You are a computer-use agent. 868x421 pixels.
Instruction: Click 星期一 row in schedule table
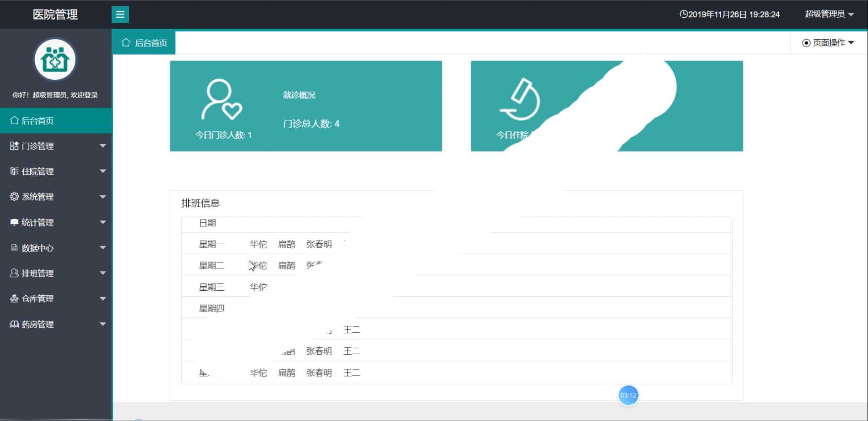click(212, 244)
